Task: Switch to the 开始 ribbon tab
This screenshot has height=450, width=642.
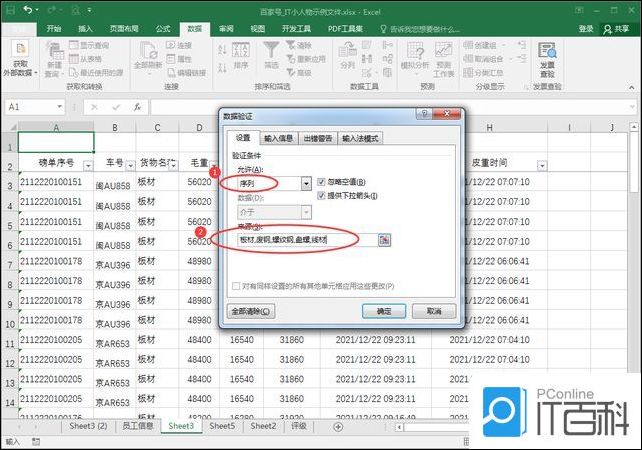Action: pyautogui.click(x=54, y=28)
